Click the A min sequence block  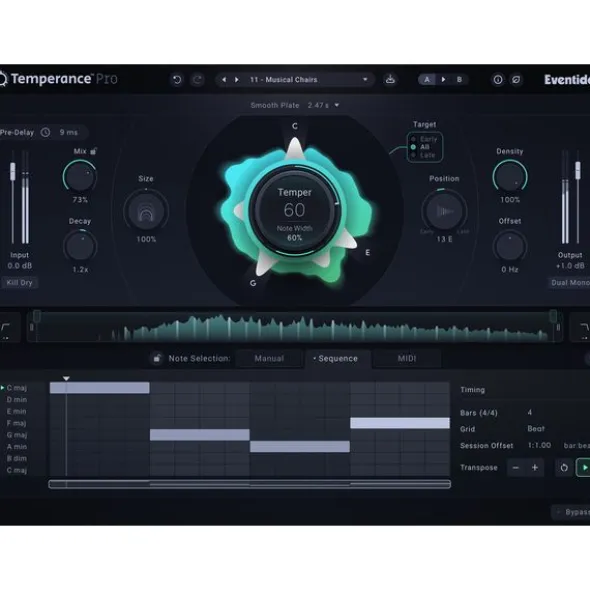tap(300, 447)
